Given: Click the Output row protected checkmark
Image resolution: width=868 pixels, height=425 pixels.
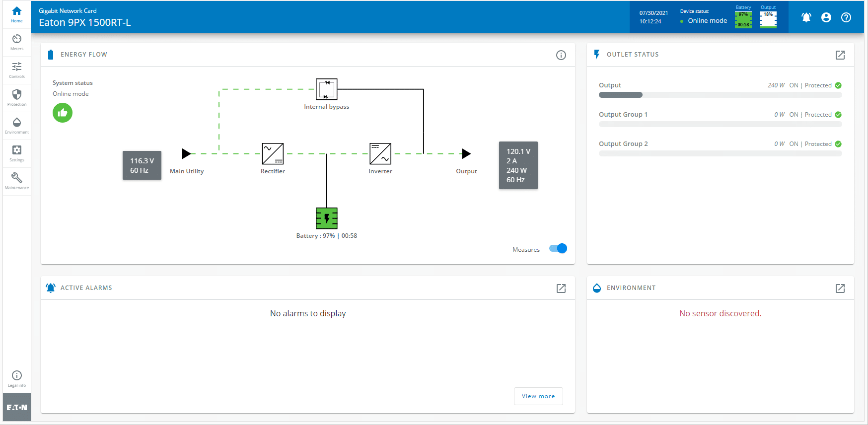Looking at the screenshot, I should click(838, 85).
